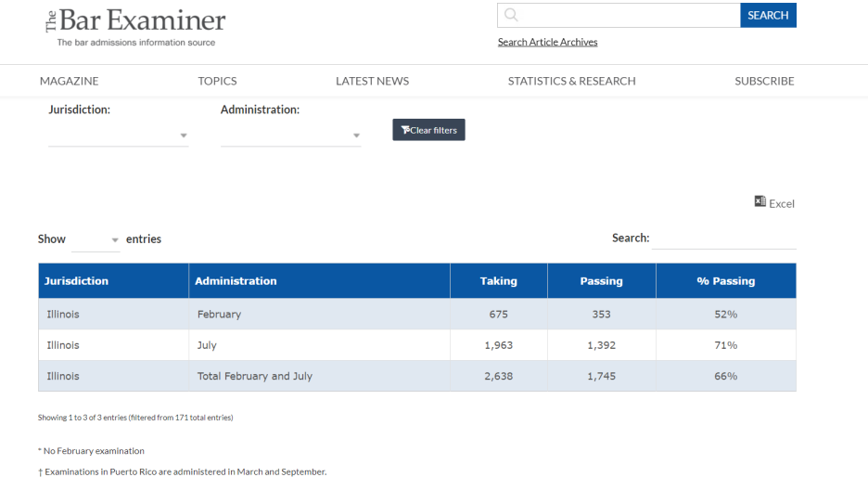Sort by % Passing column header
Viewport: 868px width, 490px height.
pyautogui.click(x=726, y=280)
